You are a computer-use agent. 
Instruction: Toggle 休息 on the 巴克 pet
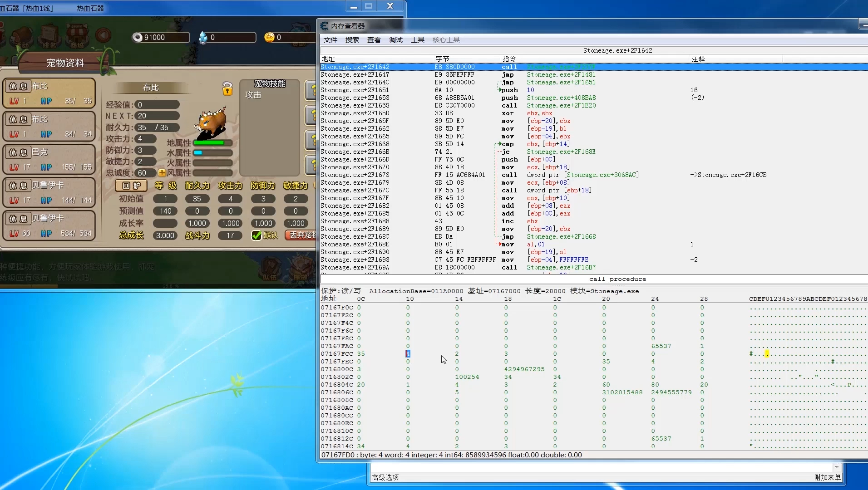tap(18, 152)
